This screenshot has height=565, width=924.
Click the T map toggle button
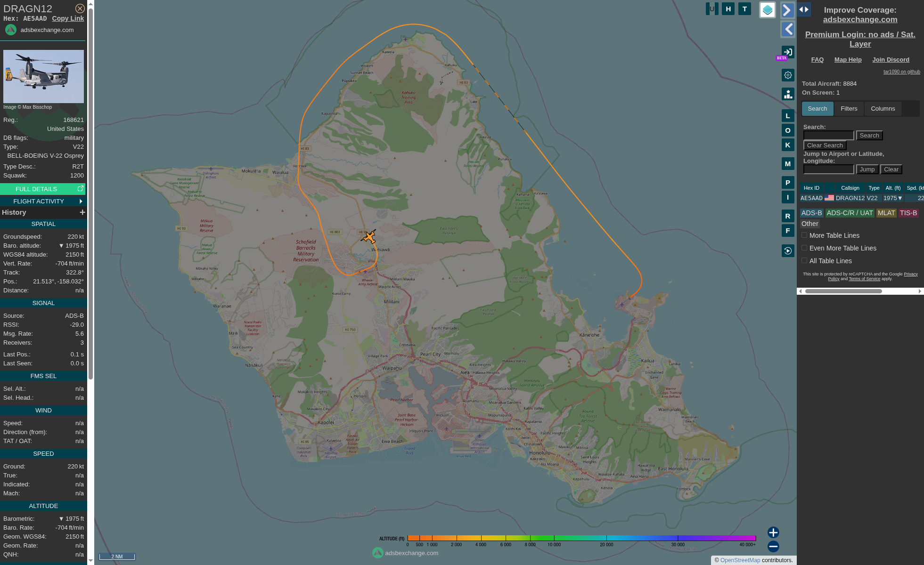pos(745,8)
